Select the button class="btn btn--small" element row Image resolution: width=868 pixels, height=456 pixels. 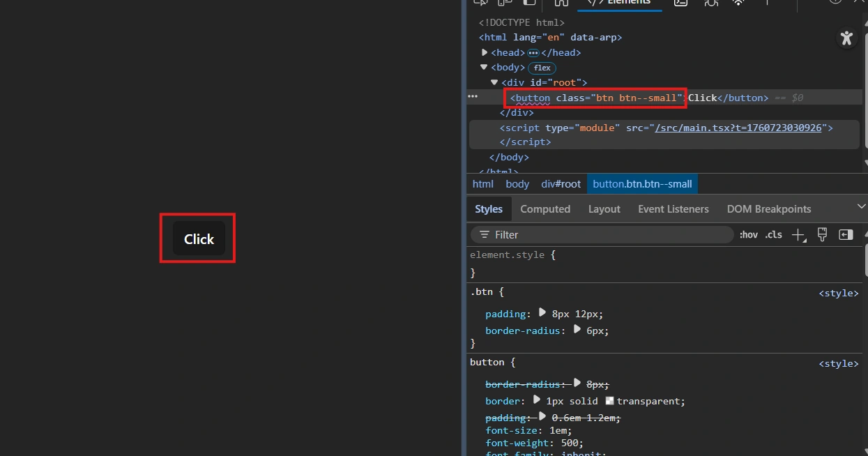(664, 98)
